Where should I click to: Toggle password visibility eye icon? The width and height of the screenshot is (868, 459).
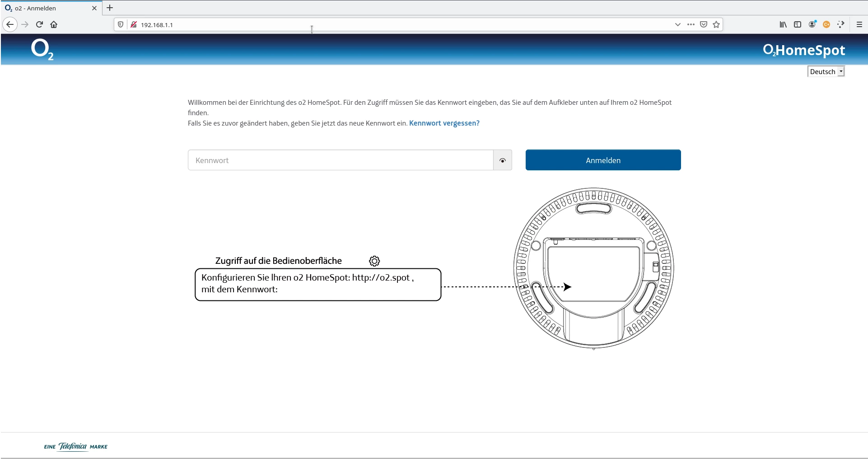[x=503, y=160]
